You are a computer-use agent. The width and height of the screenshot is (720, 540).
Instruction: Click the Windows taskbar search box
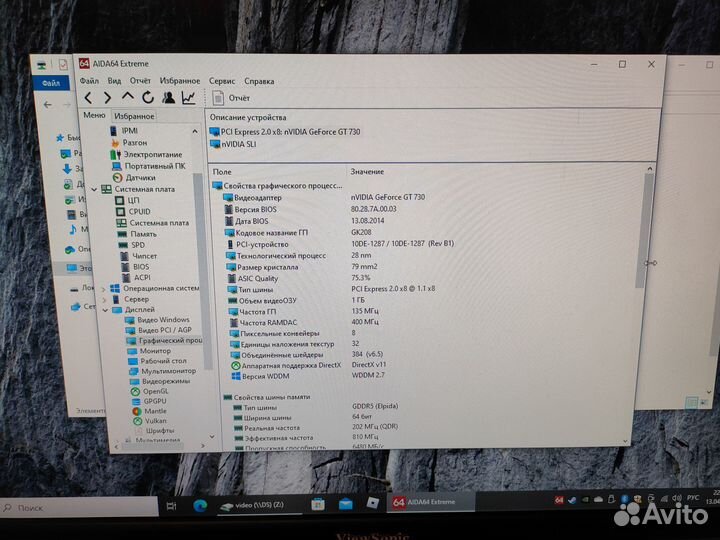pos(79,508)
